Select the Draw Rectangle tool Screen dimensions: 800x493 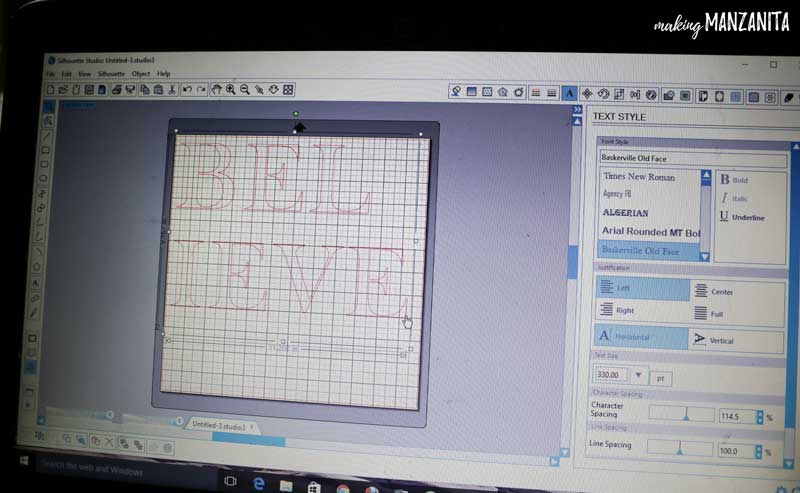[45, 150]
